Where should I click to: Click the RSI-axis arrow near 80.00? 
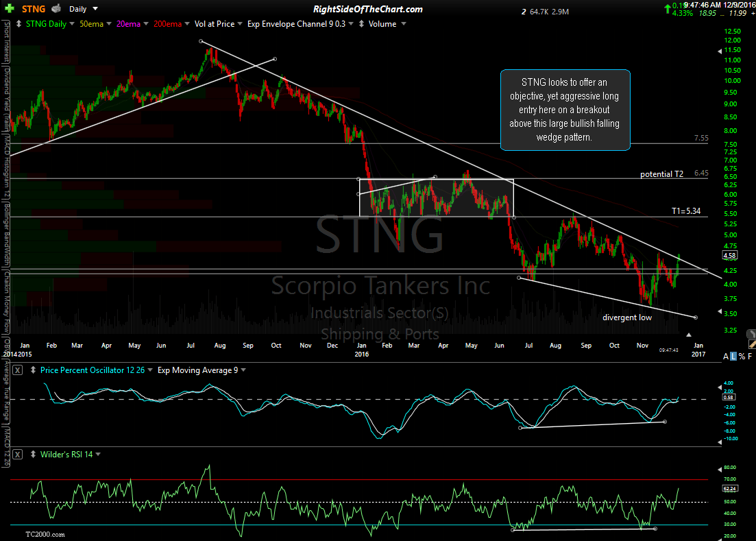click(x=720, y=469)
